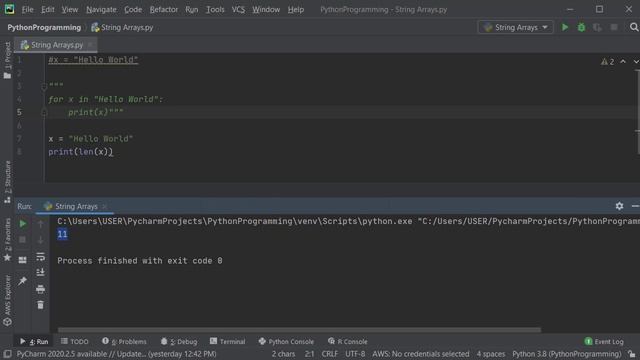Image resolution: width=640 pixels, height=360 pixels.
Task: Clear all console output with trash icon
Action: point(40,305)
